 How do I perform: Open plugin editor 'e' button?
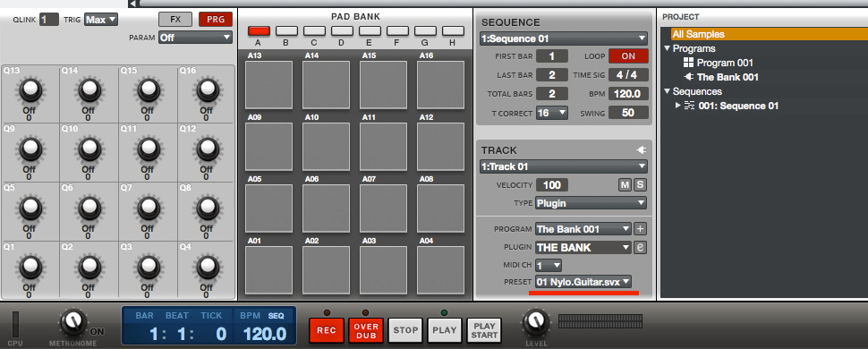pyautogui.click(x=640, y=247)
